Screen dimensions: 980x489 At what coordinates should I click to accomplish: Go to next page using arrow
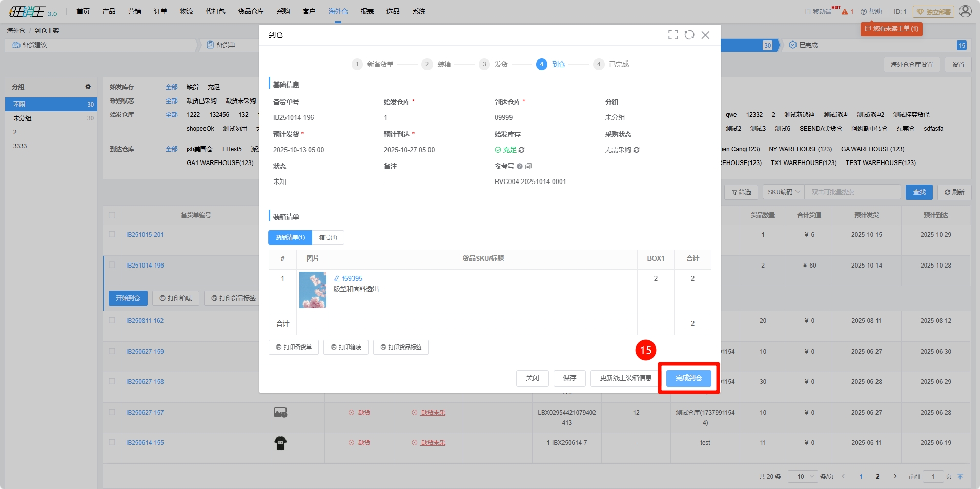895,477
